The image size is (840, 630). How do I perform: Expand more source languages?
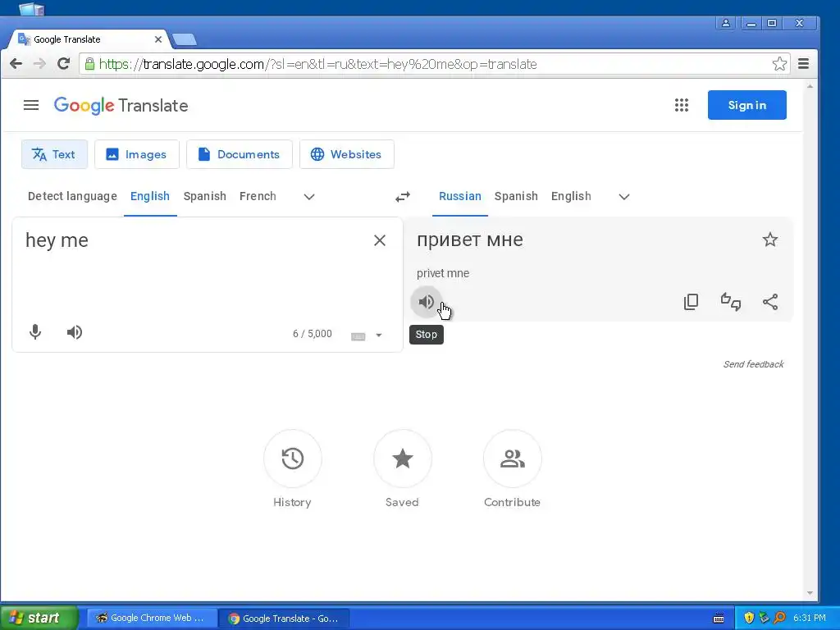[309, 197]
